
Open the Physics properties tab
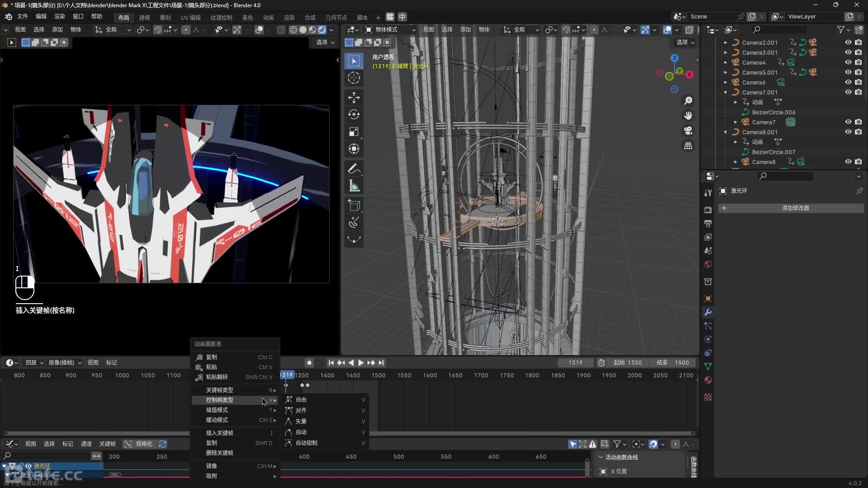point(708,339)
